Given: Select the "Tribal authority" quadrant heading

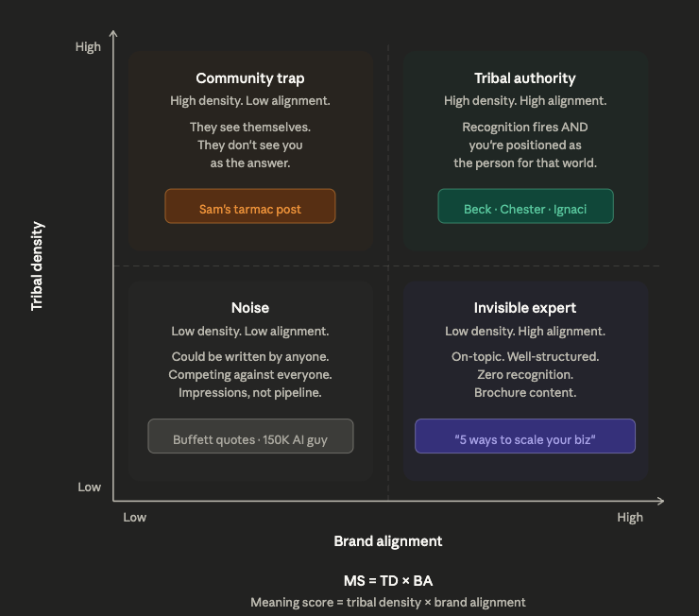Looking at the screenshot, I should (525, 78).
